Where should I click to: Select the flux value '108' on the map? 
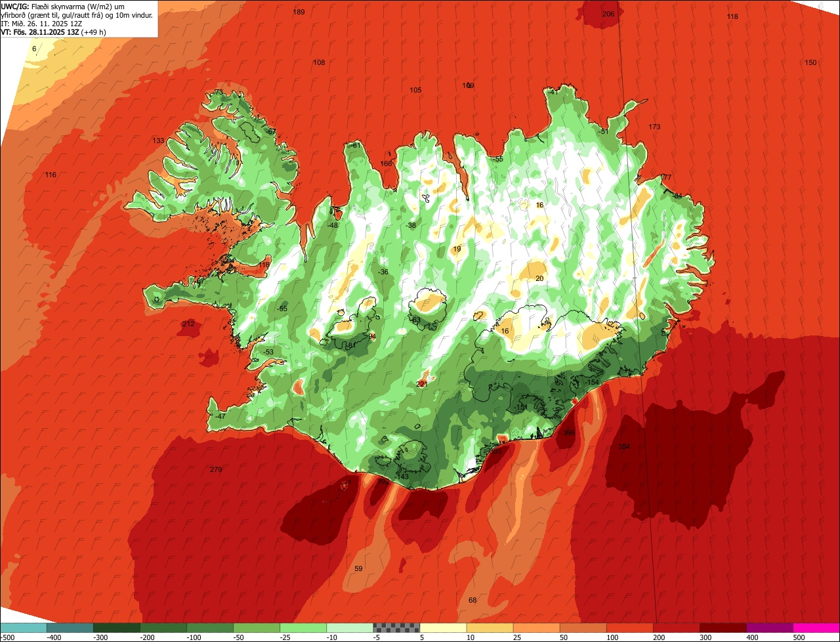tap(319, 62)
